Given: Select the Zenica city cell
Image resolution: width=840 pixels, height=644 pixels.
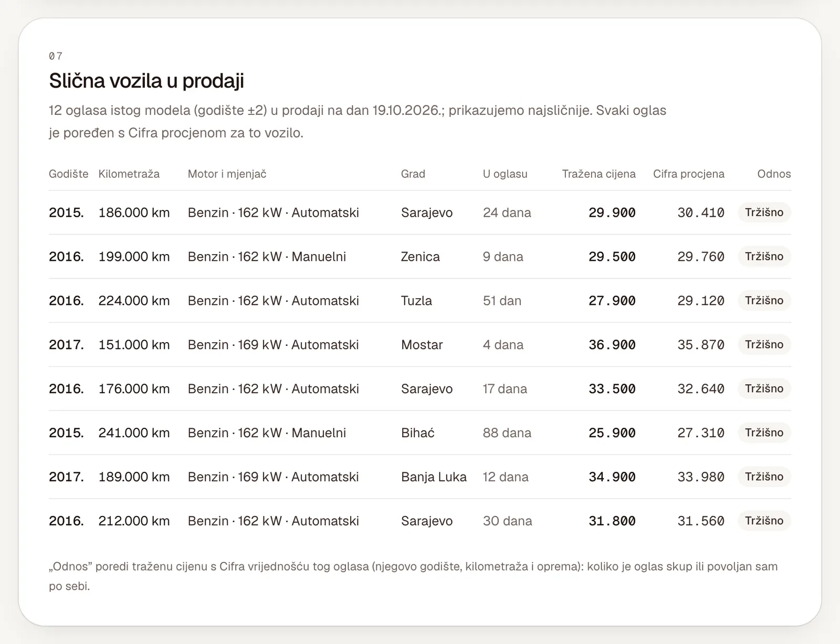Looking at the screenshot, I should point(421,257).
